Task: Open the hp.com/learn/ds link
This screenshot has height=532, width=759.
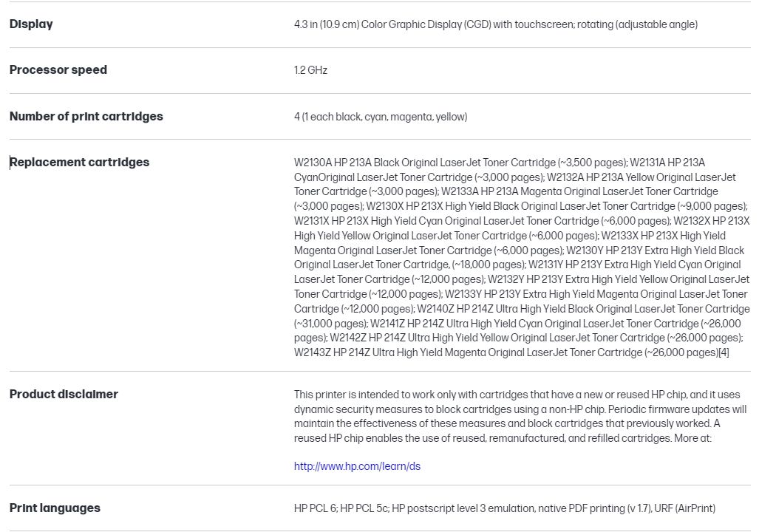Action: click(x=357, y=466)
